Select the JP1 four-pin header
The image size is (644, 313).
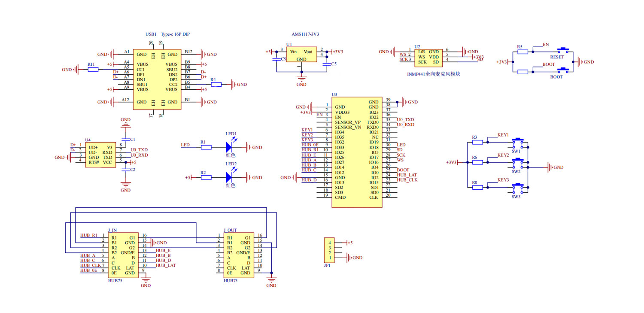tap(328, 250)
